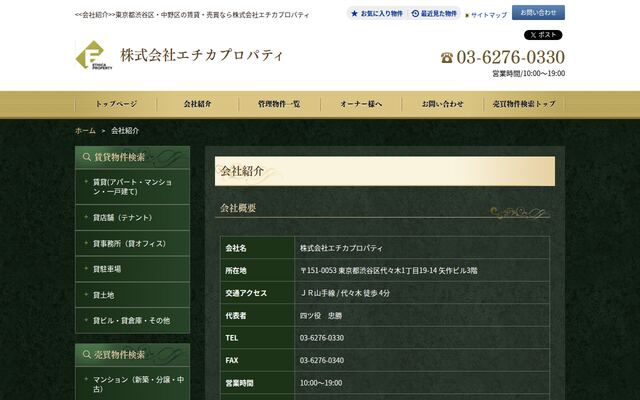
Task: Select 会社紹介 in the navigation bar
Action: [198, 104]
